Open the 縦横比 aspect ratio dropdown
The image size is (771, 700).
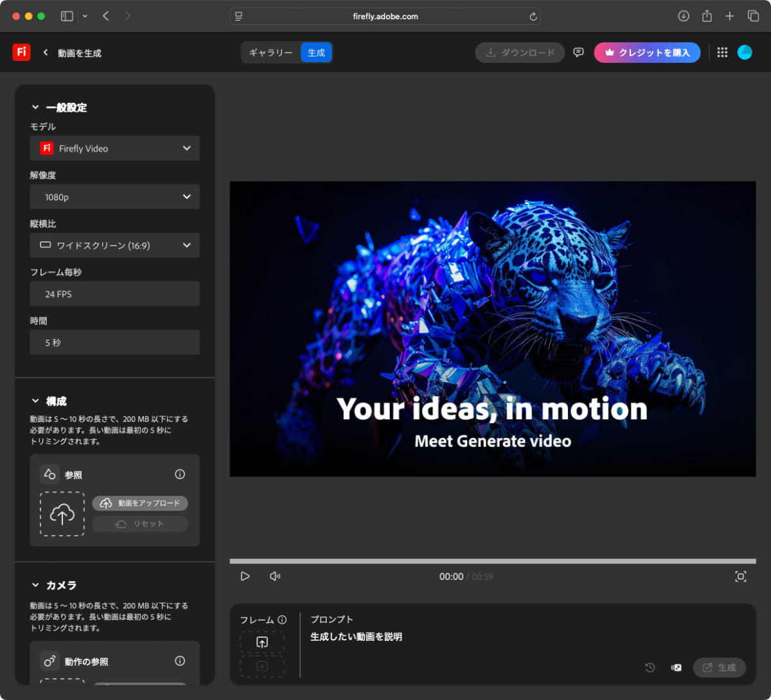point(114,245)
